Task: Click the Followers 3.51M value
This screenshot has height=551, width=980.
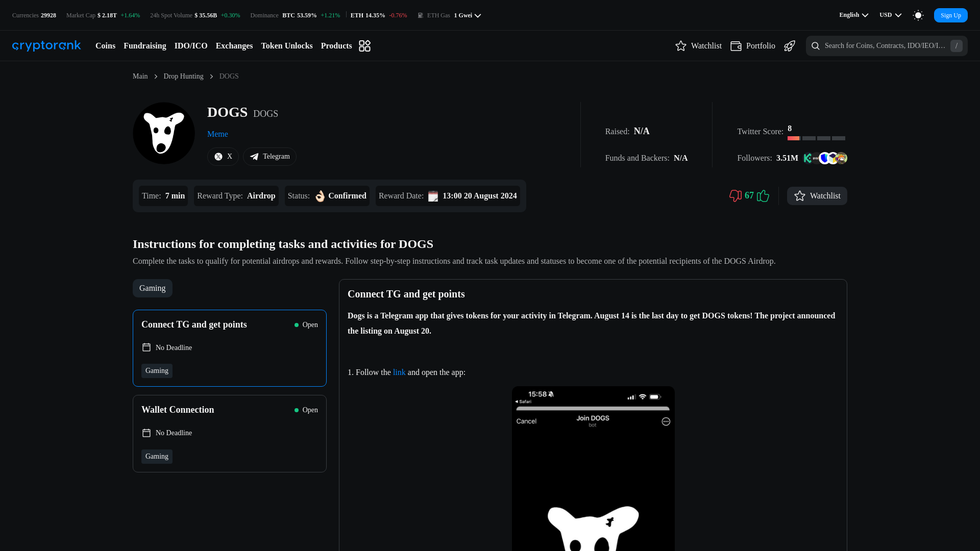Action: coord(787,158)
